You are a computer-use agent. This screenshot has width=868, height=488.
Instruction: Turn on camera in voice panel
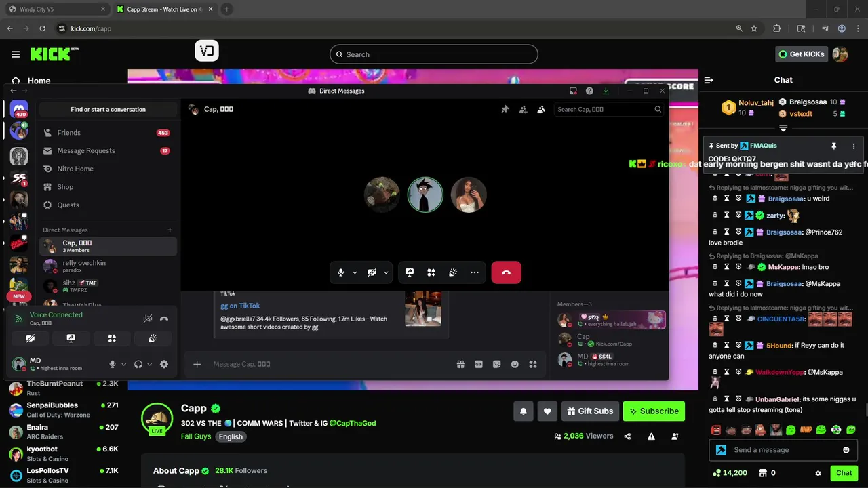(x=30, y=338)
